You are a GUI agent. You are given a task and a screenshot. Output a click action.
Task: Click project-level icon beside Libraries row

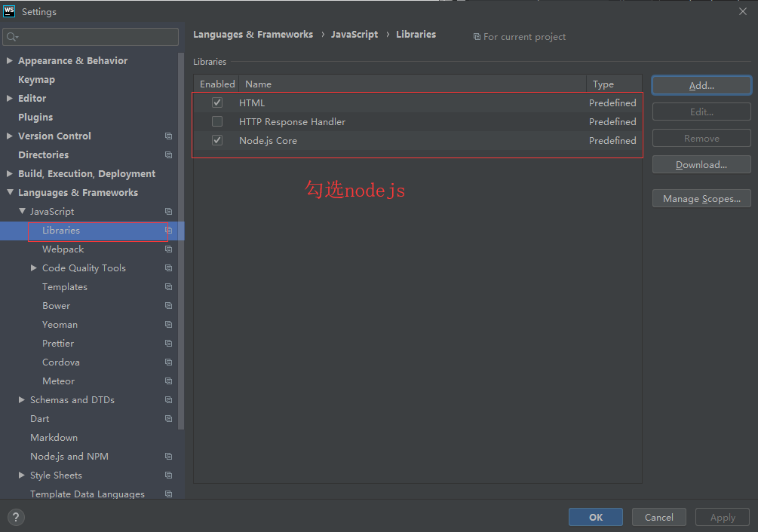(x=168, y=231)
